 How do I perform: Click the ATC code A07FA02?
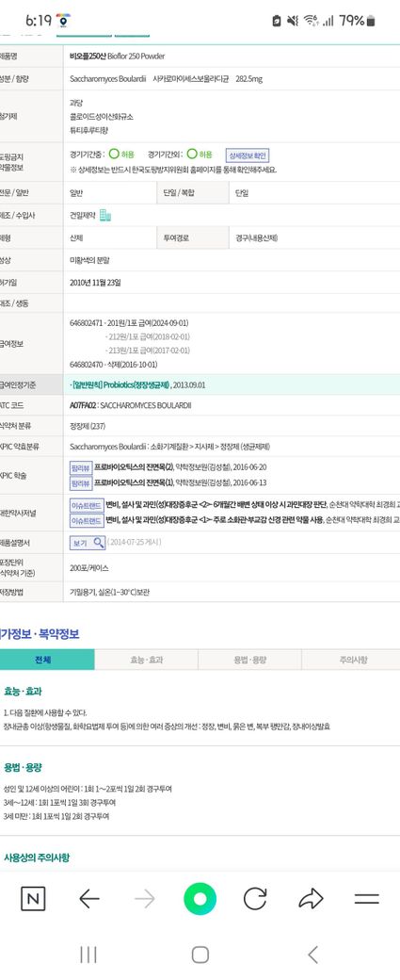84,405
